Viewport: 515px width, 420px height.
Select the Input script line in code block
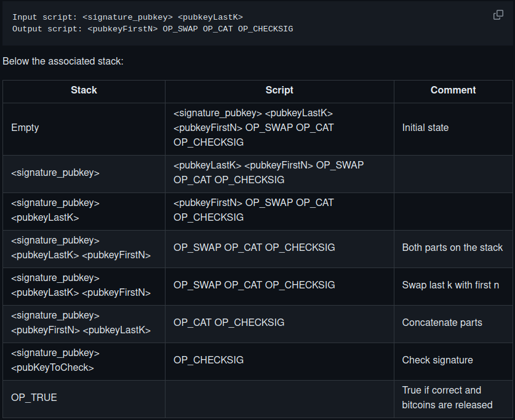127,17
